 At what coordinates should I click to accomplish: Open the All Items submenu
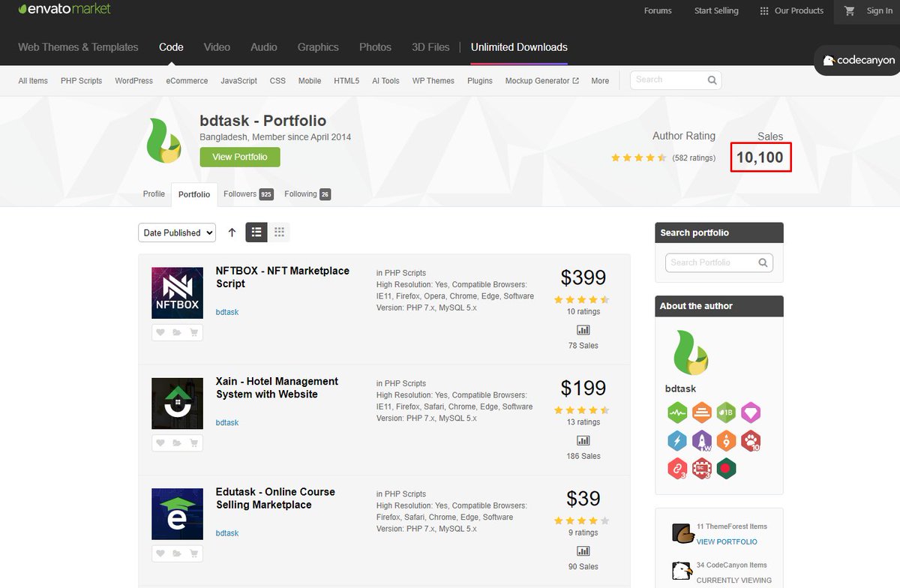33,80
